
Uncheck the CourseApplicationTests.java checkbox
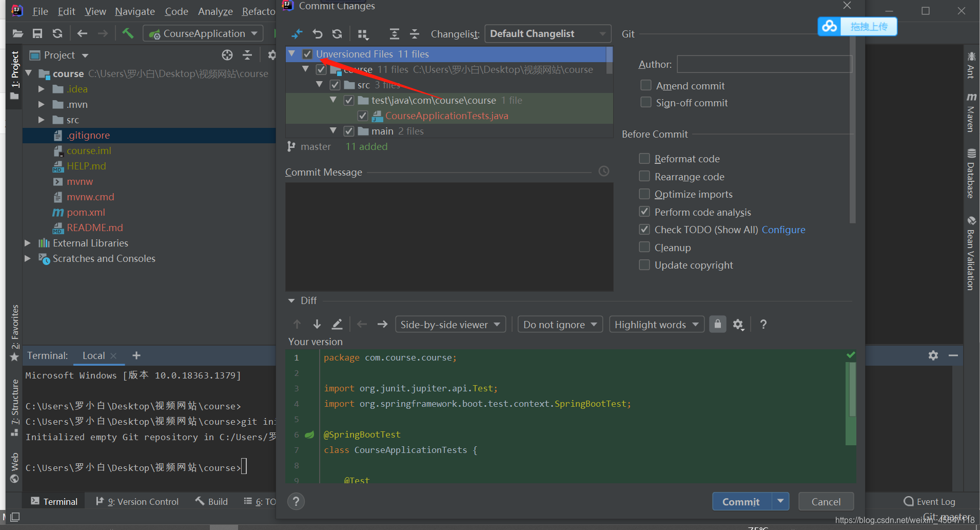click(363, 116)
